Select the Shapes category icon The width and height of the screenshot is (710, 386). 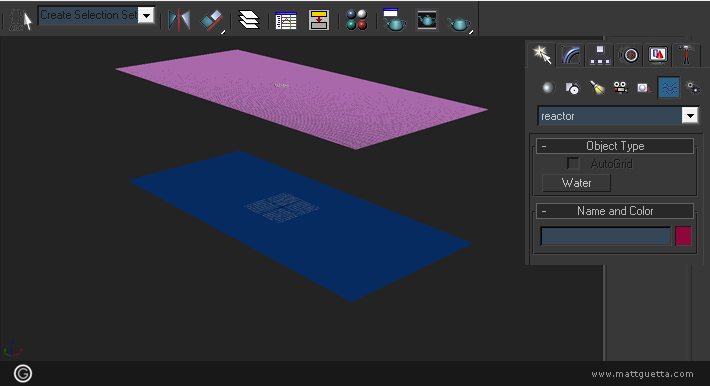(x=572, y=87)
